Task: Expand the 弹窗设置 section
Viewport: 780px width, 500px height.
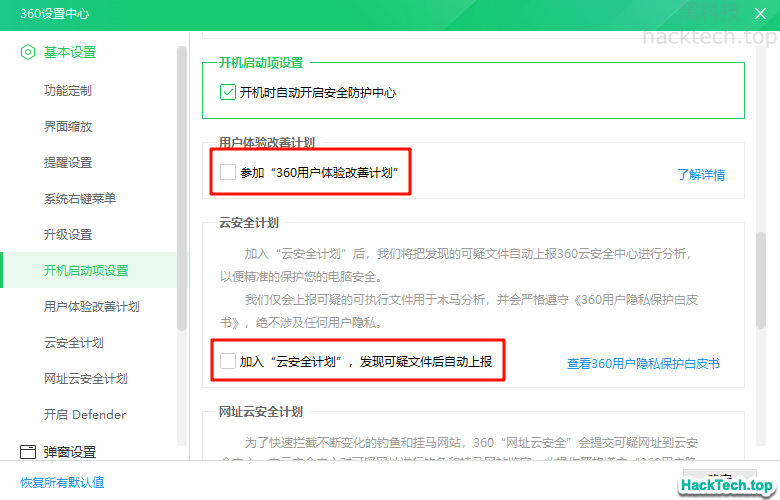Action: (x=70, y=451)
